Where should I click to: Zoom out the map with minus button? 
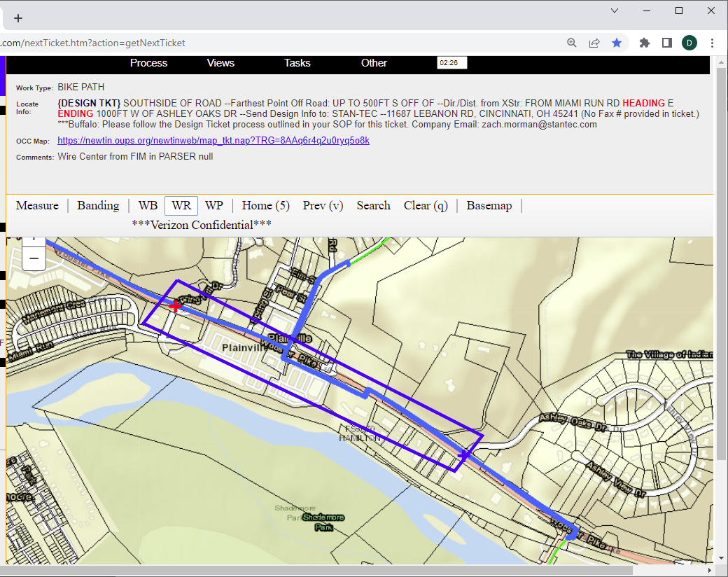point(34,258)
